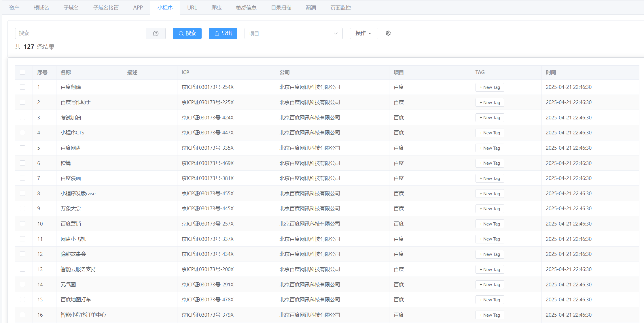
Task: Click the name cell 网盘小飞机
Action: (x=73, y=239)
